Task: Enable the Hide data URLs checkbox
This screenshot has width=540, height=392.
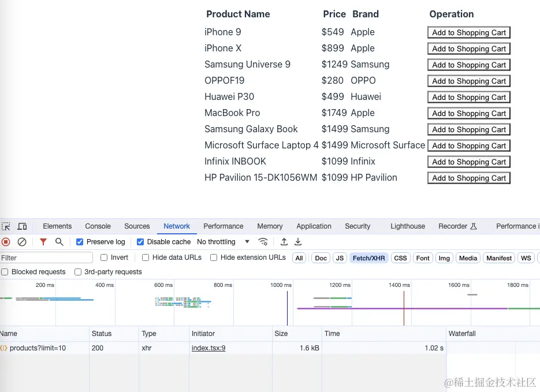Action: point(146,257)
